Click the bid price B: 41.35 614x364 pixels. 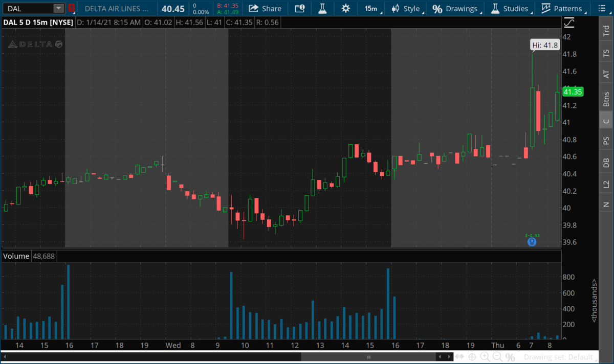(x=228, y=5)
